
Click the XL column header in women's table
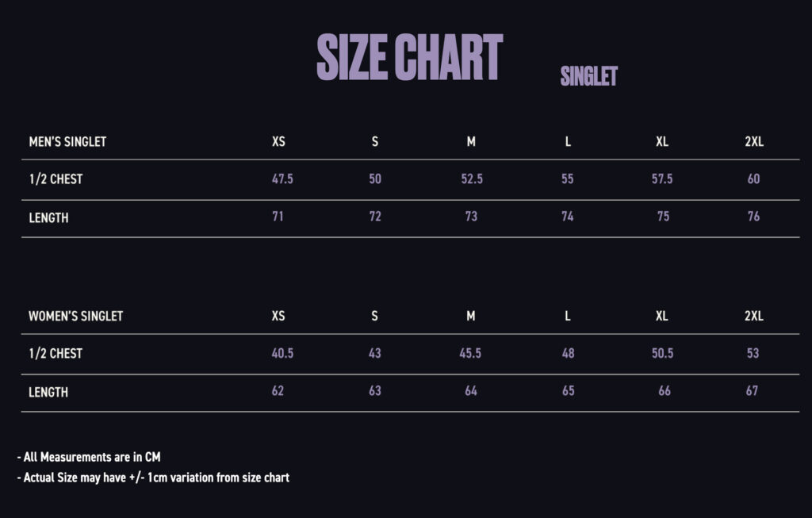[x=662, y=316]
